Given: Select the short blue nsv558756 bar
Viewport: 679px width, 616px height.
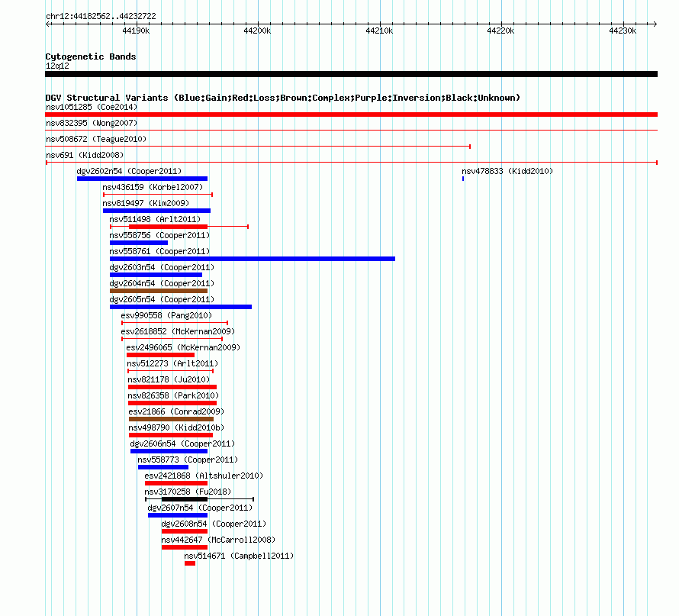Looking at the screenshot, I should coord(139,243).
